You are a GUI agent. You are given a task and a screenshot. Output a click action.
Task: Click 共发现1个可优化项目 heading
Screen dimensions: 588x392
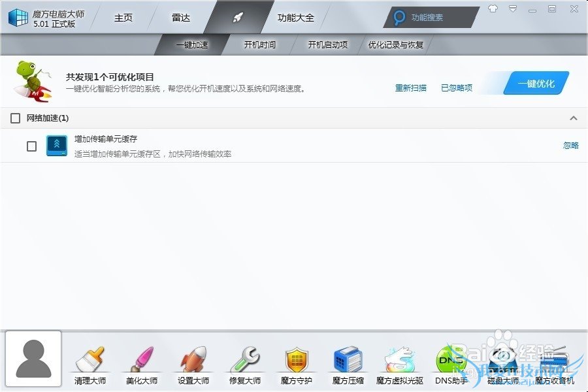[x=110, y=77]
